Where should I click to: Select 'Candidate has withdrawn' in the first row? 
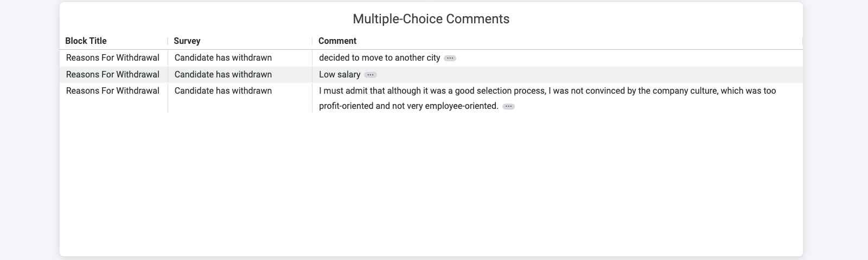[223, 58]
